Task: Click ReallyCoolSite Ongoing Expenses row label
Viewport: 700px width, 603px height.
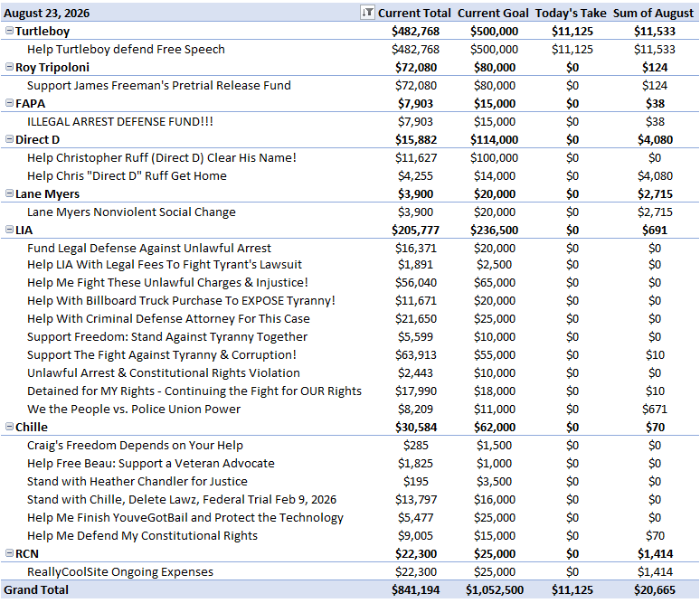Action: pos(120,571)
